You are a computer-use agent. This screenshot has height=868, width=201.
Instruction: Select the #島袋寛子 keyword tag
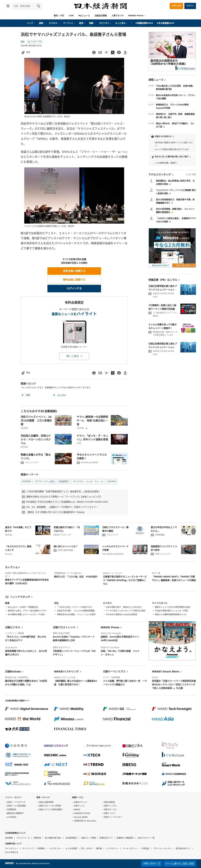(64, 481)
